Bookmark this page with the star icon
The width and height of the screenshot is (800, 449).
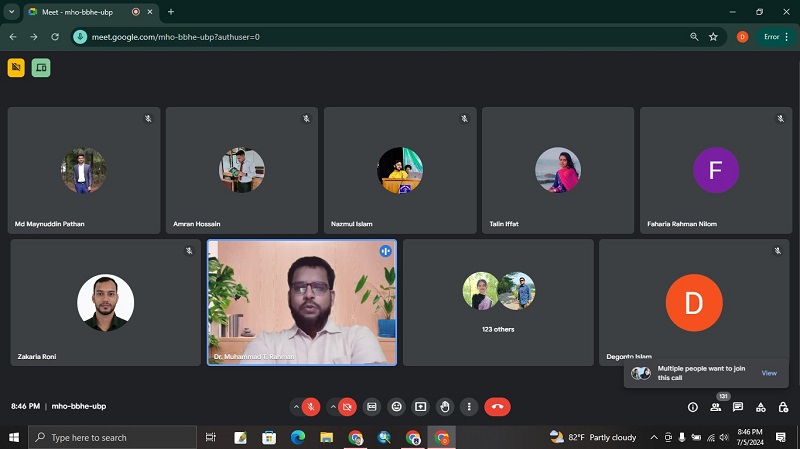click(x=713, y=37)
